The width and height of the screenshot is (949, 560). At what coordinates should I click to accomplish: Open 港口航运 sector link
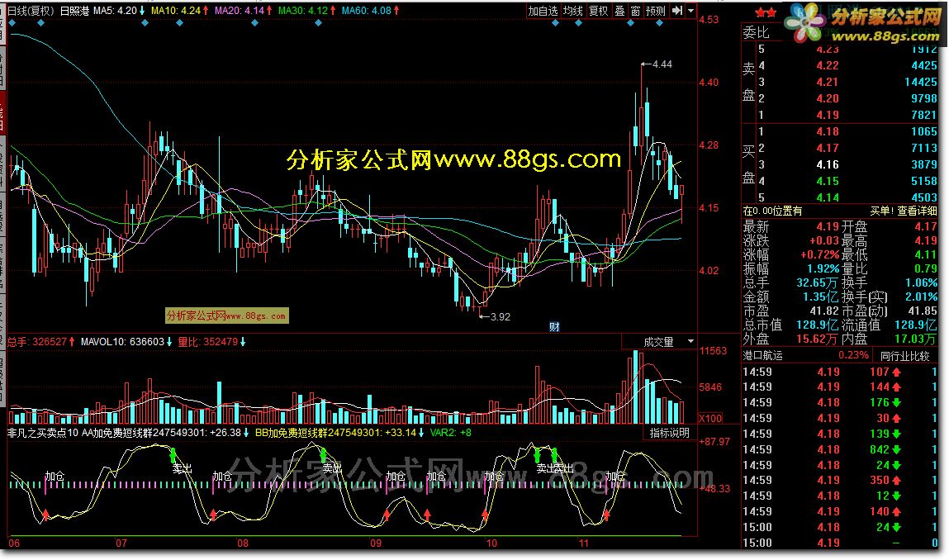(762, 355)
